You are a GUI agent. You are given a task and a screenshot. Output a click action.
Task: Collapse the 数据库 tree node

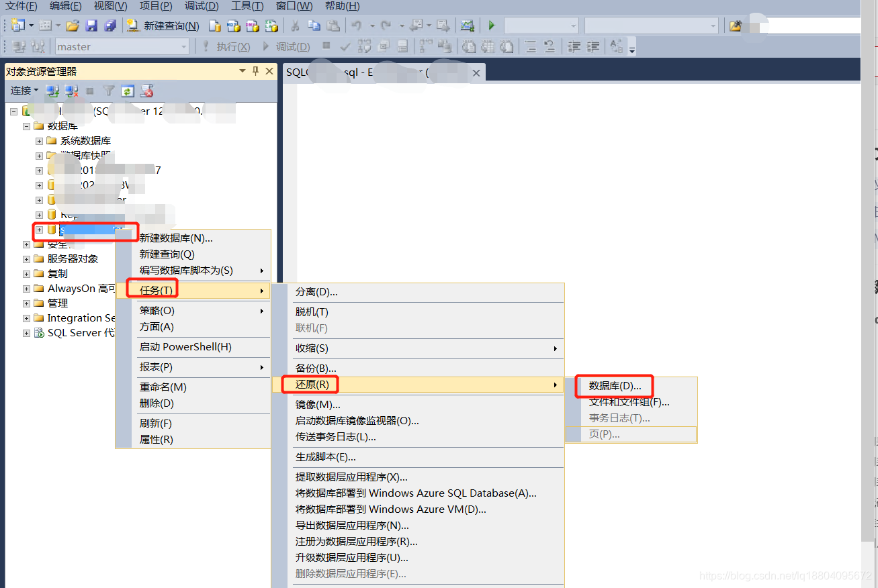point(26,126)
